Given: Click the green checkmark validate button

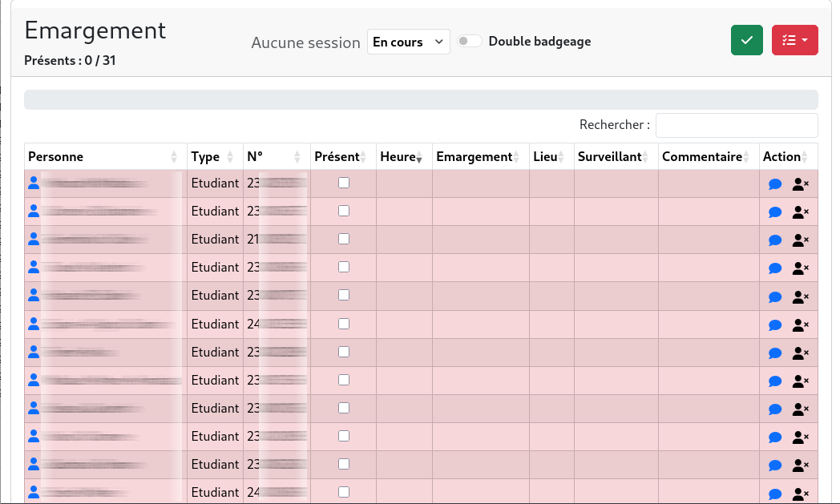Looking at the screenshot, I should pyautogui.click(x=747, y=40).
